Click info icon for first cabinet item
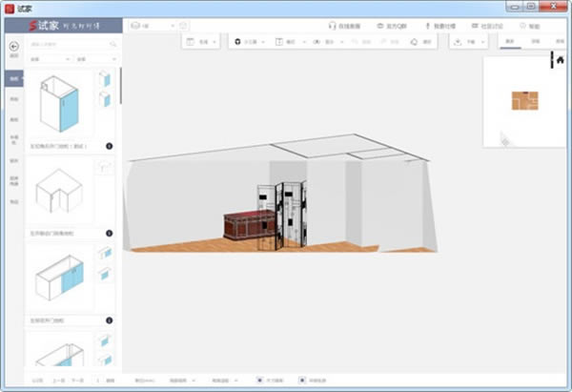Screen dimensions: 572x392 click(109, 146)
